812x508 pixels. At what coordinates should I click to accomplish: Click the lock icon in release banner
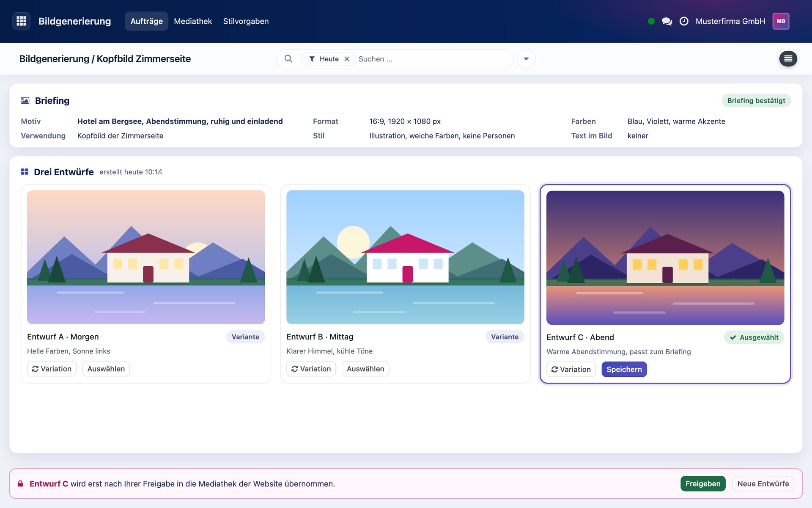[20, 483]
